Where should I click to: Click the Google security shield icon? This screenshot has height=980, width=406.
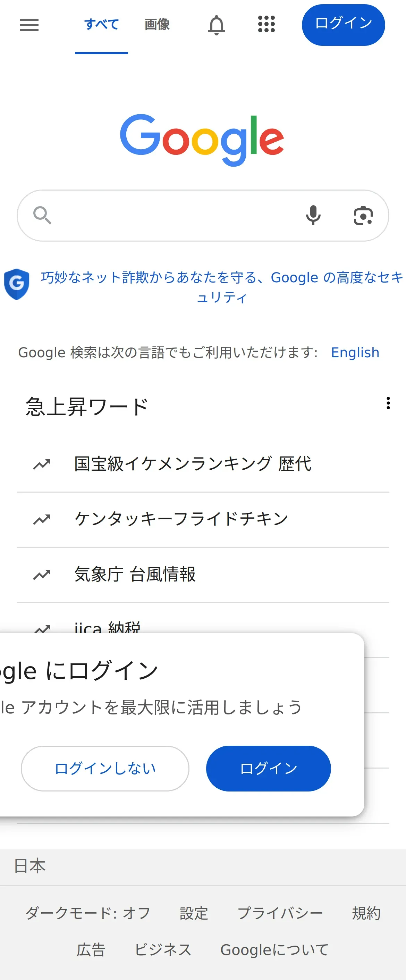[17, 284]
